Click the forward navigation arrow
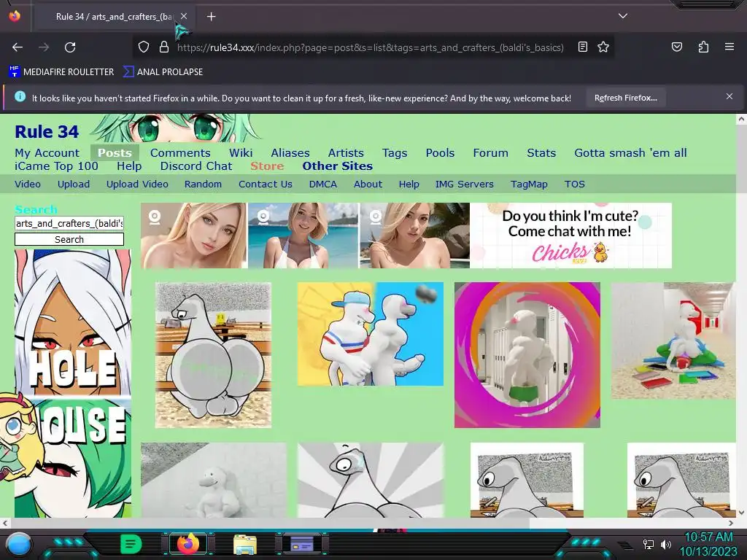 44,47
